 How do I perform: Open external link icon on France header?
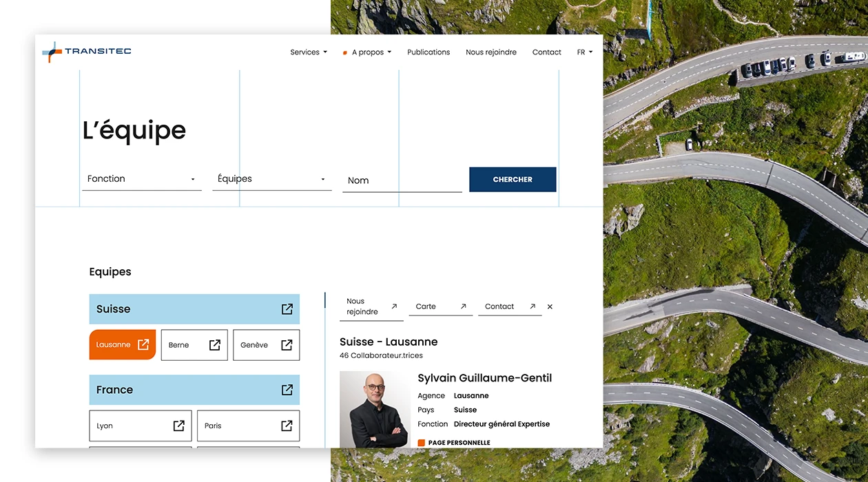[x=287, y=390]
